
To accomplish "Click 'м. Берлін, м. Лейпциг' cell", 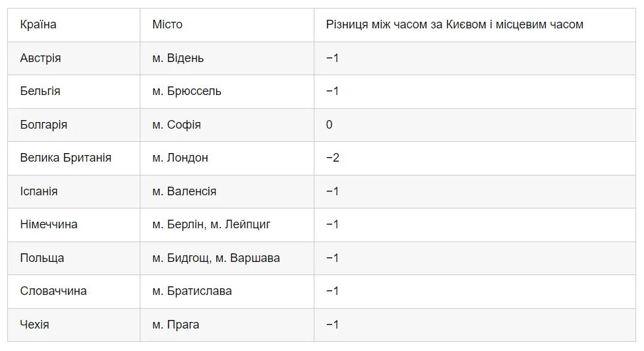I will 212,224.
